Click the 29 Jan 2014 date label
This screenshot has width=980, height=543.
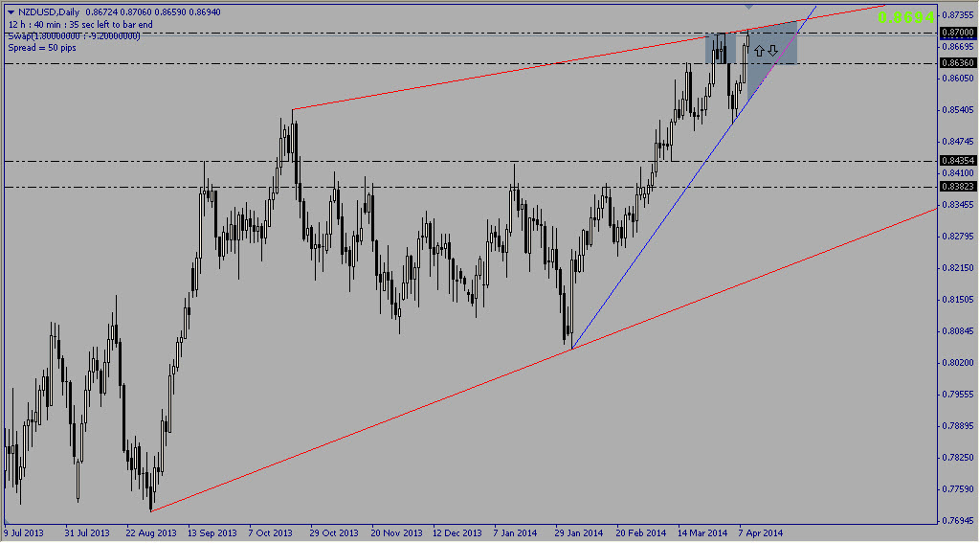click(x=579, y=532)
